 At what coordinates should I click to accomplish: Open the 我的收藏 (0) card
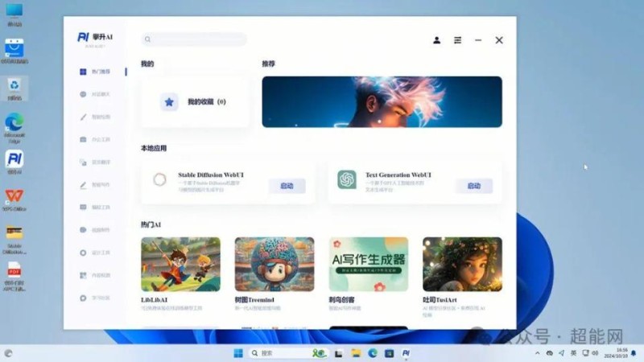coord(195,102)
